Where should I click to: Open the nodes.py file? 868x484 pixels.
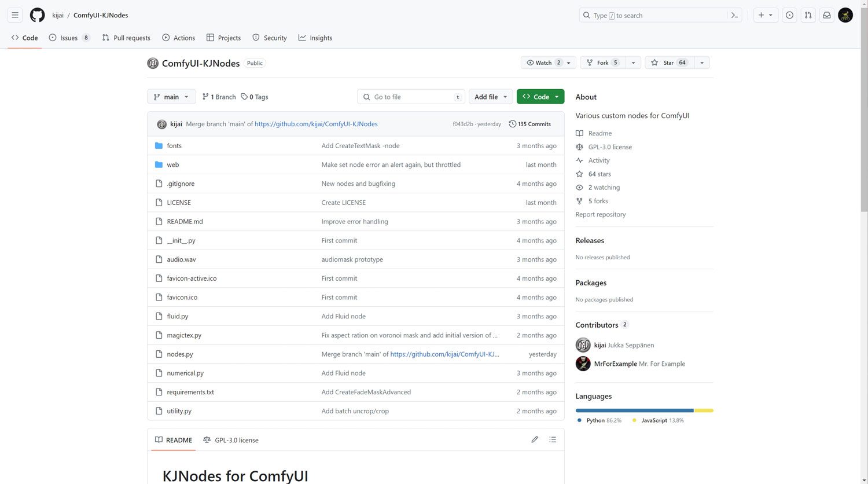(180, 354)
